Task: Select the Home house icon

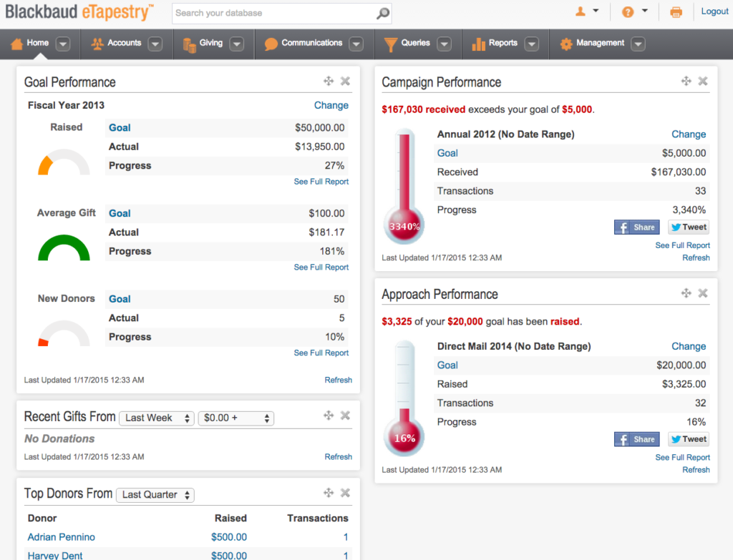Action: coord(18,43)
